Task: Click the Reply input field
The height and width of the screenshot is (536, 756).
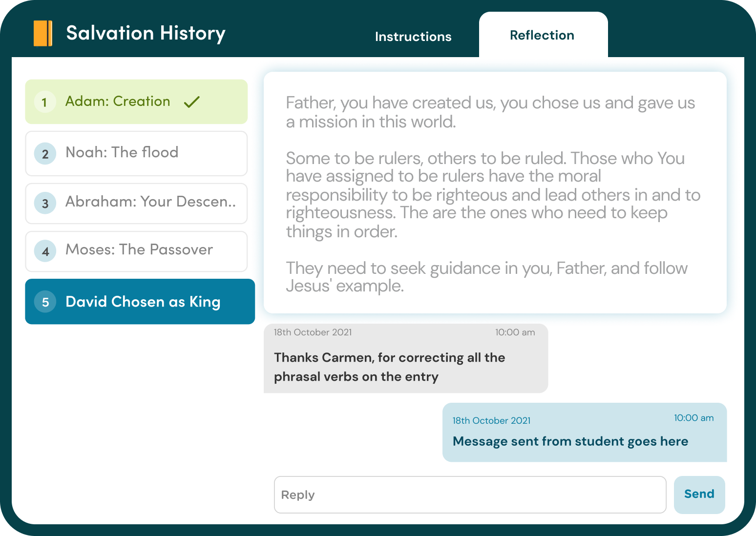Action: (x=470, y=495)
